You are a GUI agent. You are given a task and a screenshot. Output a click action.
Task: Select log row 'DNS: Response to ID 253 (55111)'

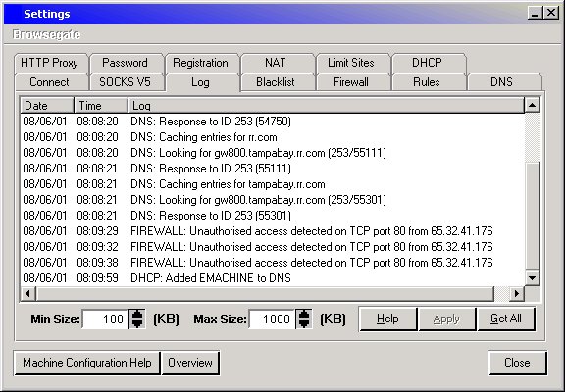(x=272, y=169)
